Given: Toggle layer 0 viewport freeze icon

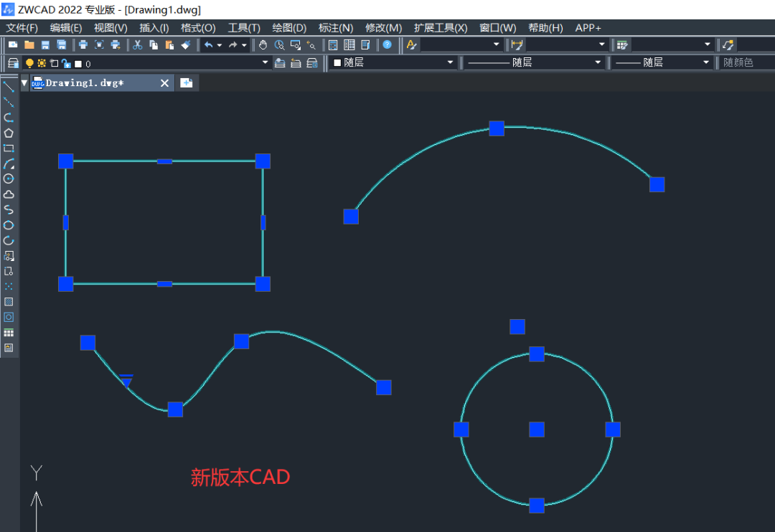Looking at the screenshot, I should pos(55,63).
